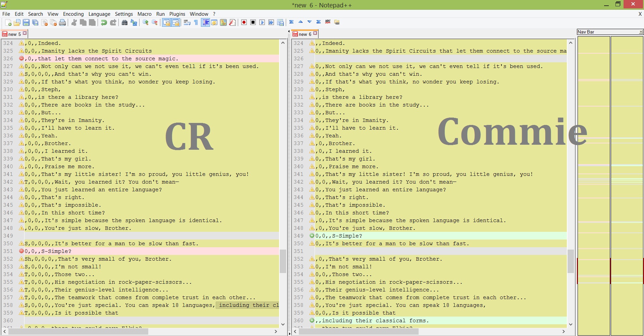This screenshot has width=644, height=336.
Task: Close the Nav Bar panel
Action: [641, 32]
